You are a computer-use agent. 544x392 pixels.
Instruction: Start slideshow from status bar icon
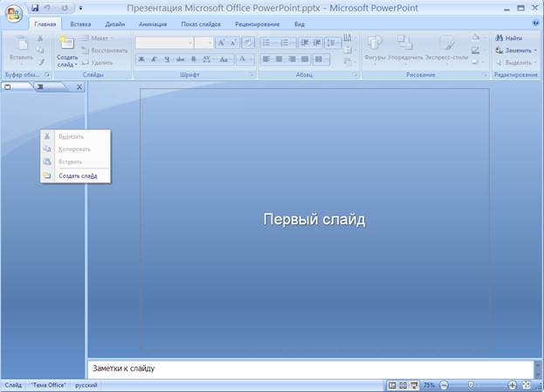tap(413, 384)
